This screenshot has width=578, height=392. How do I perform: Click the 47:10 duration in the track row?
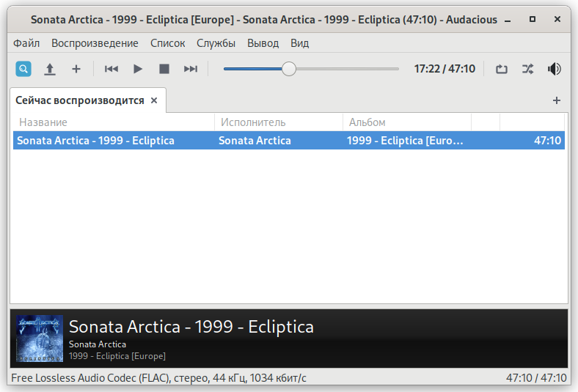point(547,141)
